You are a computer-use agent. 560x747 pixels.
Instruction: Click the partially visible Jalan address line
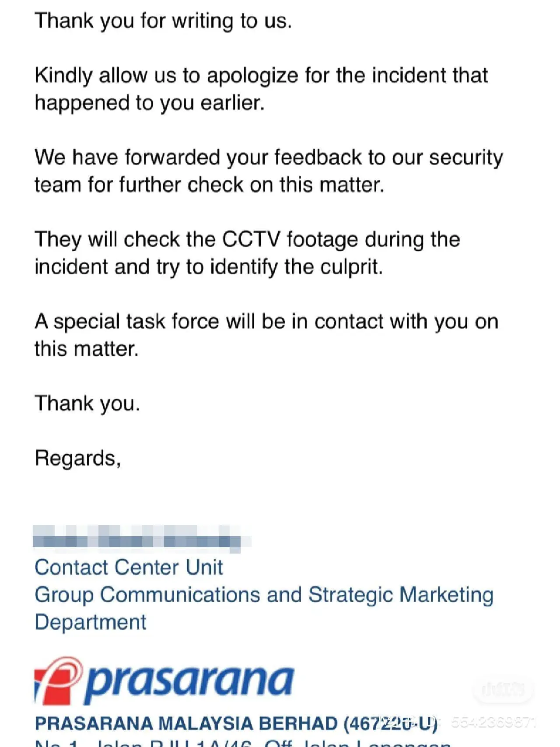pyautogui.click(x=243, y=743)
